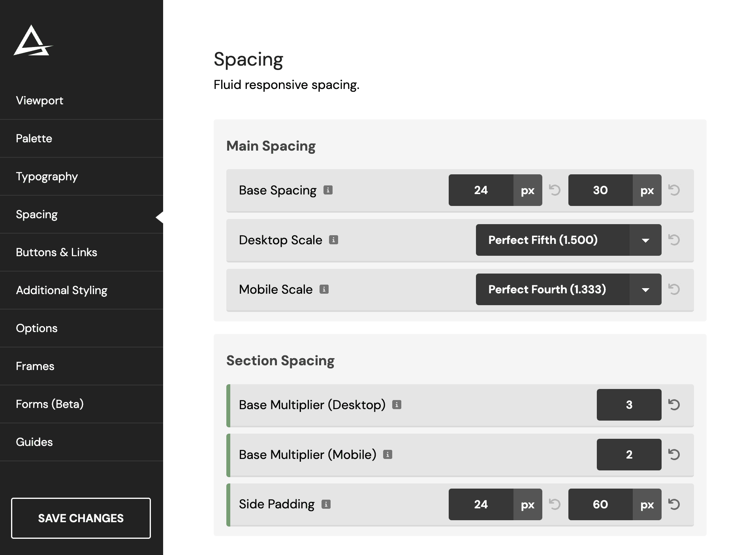Click the Base Multiplier (Desktop) label
756x555 pixels.
click(312, 405)
